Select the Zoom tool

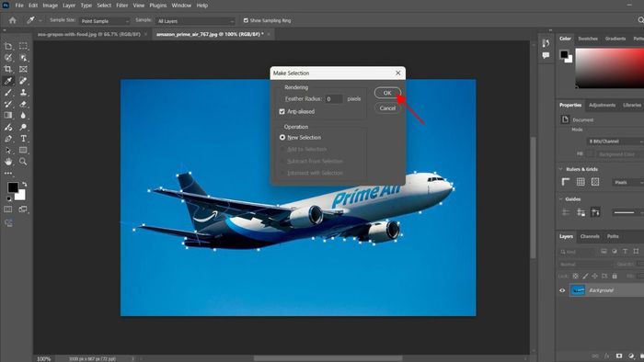pos(23,162)
